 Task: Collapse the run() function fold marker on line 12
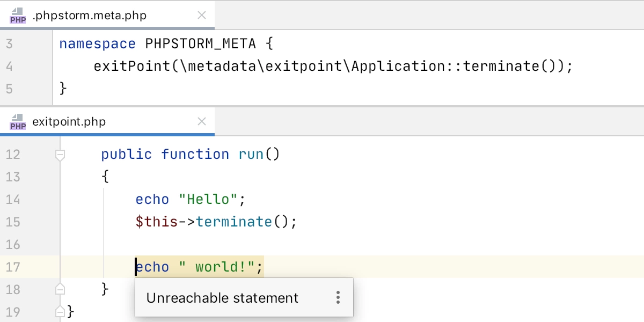coord(60,155)
